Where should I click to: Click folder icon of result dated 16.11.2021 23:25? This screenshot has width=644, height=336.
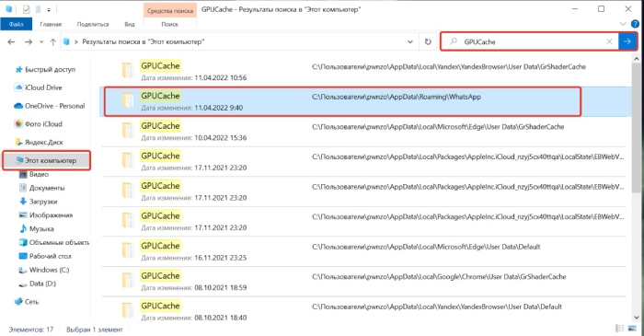128,250
